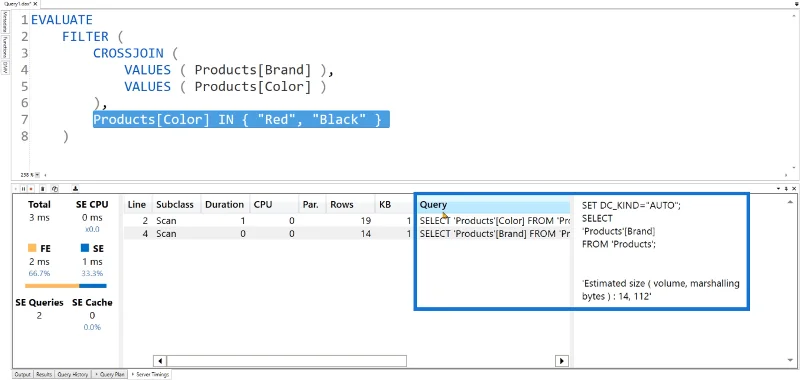Viewport: 800px width, 380px height.
Task: Click the FILTER function in editor
Action: 86,37
